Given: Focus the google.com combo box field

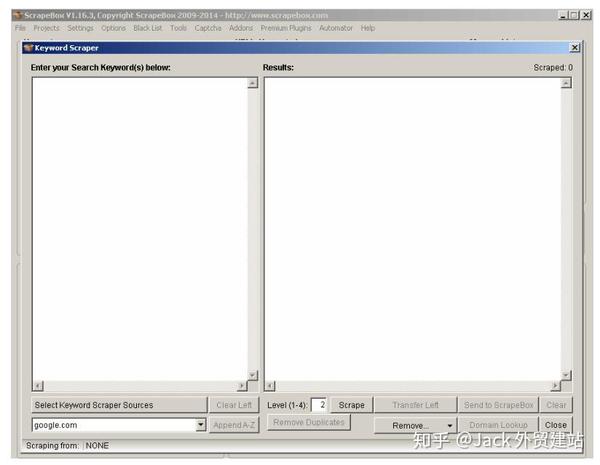Looking at the screenshot, I should point(119,425).
